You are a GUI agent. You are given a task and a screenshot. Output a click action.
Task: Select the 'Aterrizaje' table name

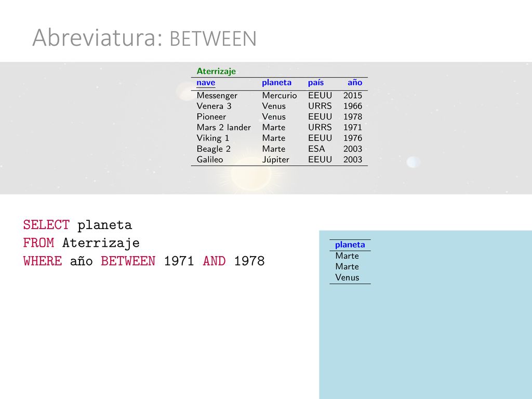[x=216, y=71]
